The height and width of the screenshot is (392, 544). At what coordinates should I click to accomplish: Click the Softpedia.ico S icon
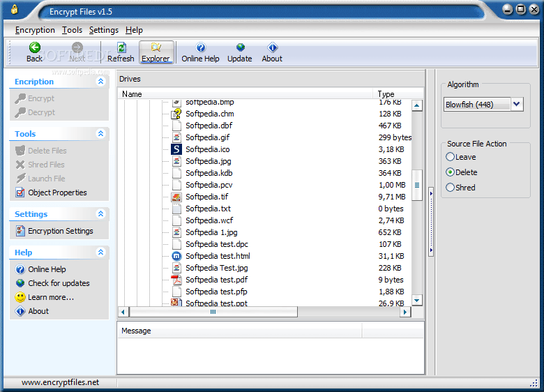176,149
